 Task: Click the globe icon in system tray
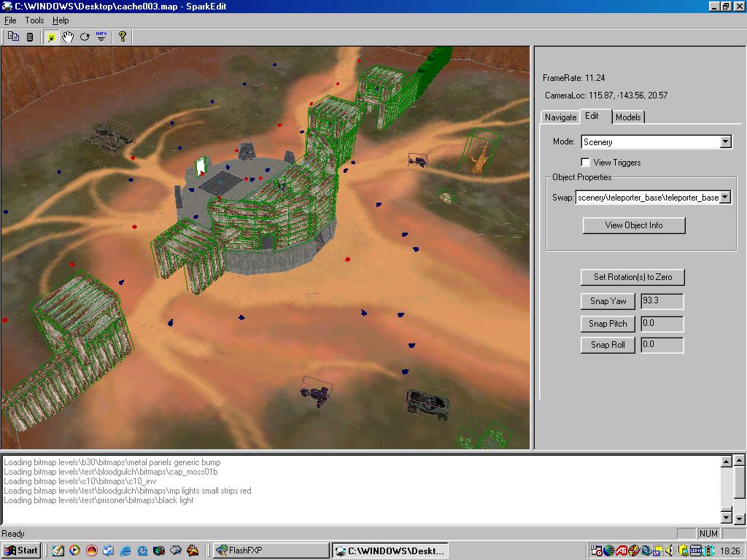click(x=609, y=551)
